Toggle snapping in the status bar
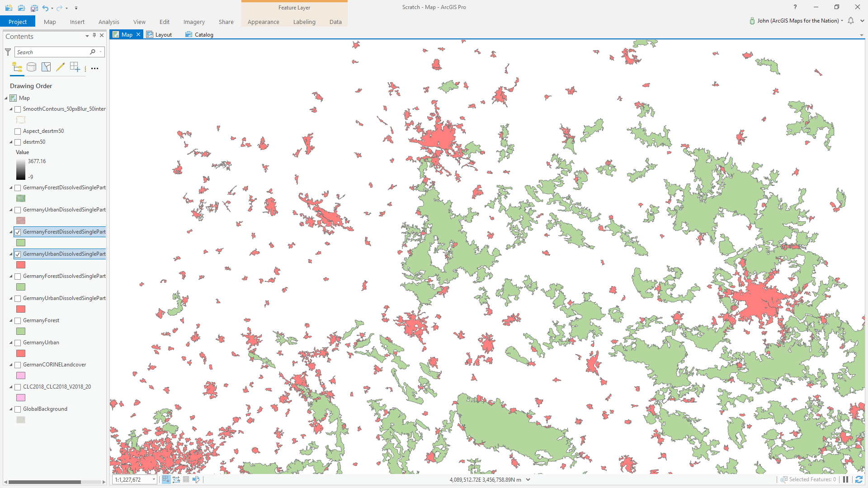 (x=166, y=479)
